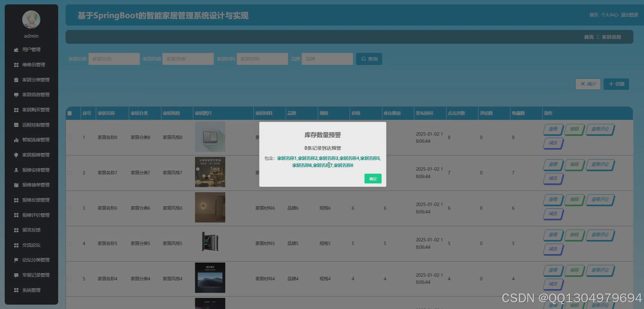Click the 用户管理 sidebar icon
The height and width of the screenshot is (309, 644).
[16, 50]
